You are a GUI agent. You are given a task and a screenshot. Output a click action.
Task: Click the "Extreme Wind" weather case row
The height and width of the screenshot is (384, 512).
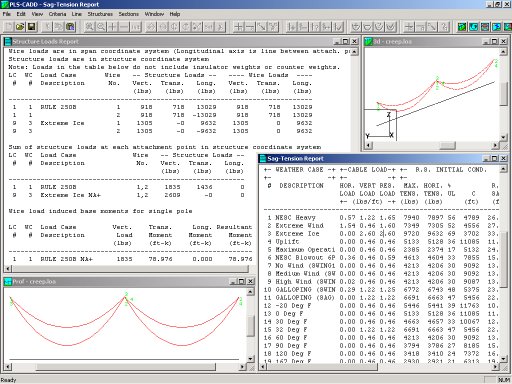(x=382, y=226)
